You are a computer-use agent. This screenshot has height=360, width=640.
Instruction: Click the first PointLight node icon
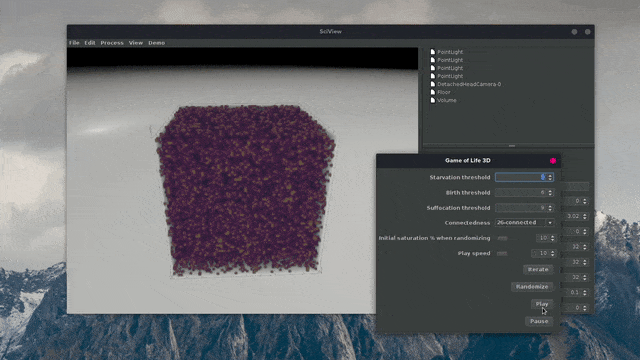pos(433,52)
